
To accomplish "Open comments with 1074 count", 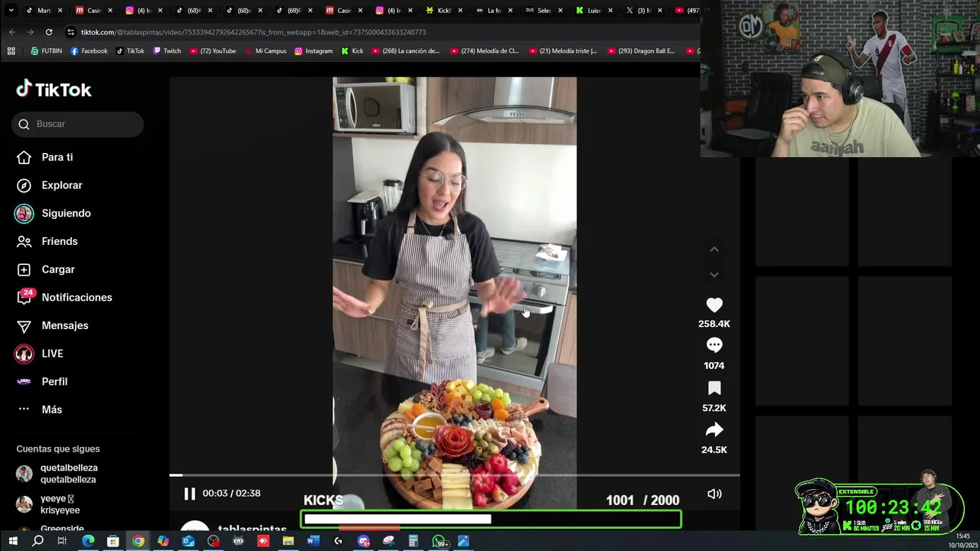I will coord(714,346).
